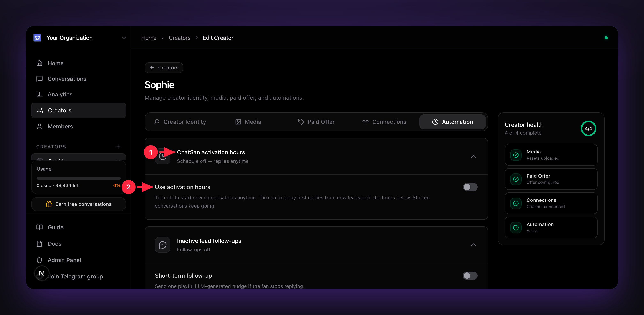
Task: Add a creator with the plus icon
Action: (x=118, y=147)
